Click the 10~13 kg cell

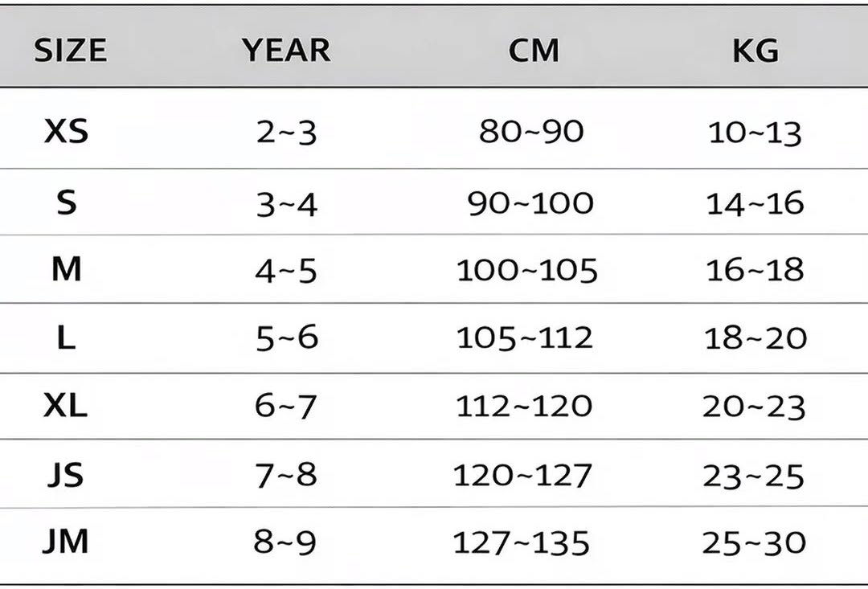(755, 133)
